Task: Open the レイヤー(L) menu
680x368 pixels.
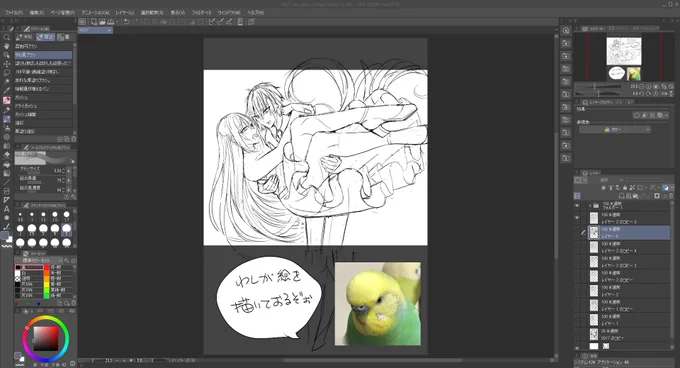Action: (125, 13)
